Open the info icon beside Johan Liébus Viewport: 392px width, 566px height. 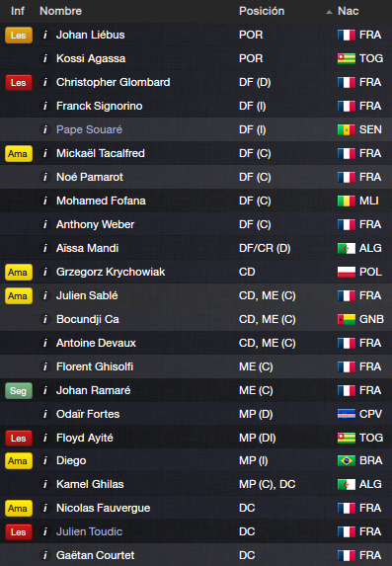[x=45, y=35]
